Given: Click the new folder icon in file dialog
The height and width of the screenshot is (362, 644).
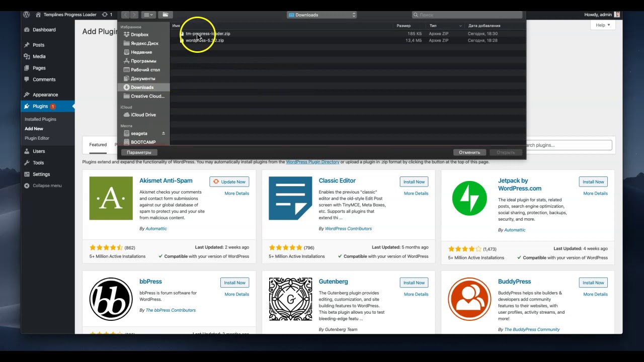Looking at the screenshot, I should (166, 15).
